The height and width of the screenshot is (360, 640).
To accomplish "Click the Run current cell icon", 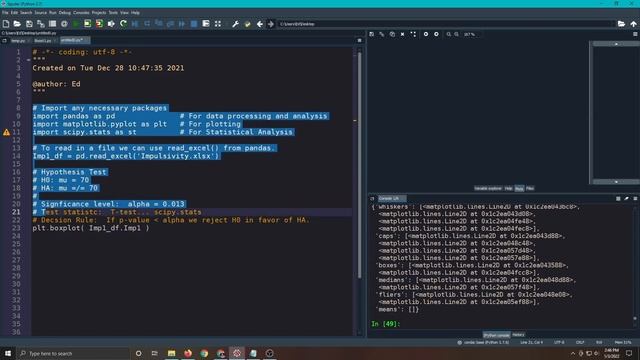I will (x=87, y=24).
